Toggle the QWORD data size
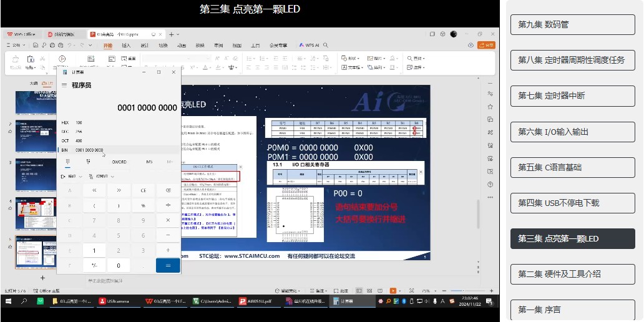 (119, 162)
